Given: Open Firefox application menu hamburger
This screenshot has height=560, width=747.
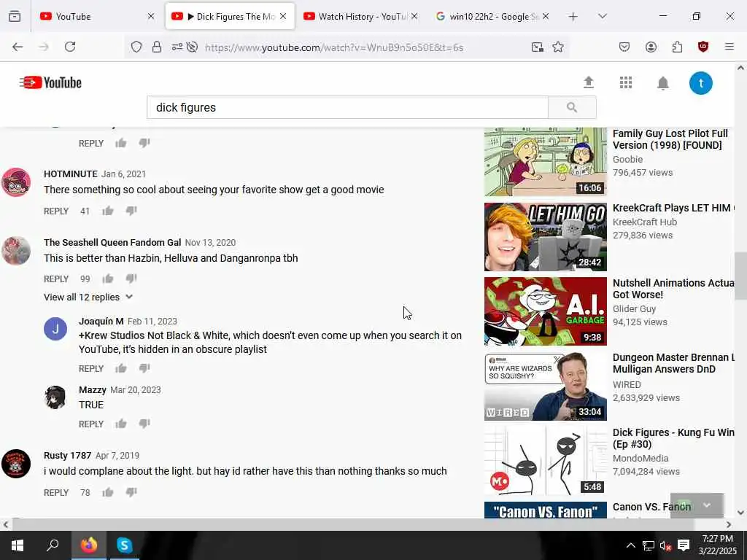Looking at the screenshot, I should [729, 47].
